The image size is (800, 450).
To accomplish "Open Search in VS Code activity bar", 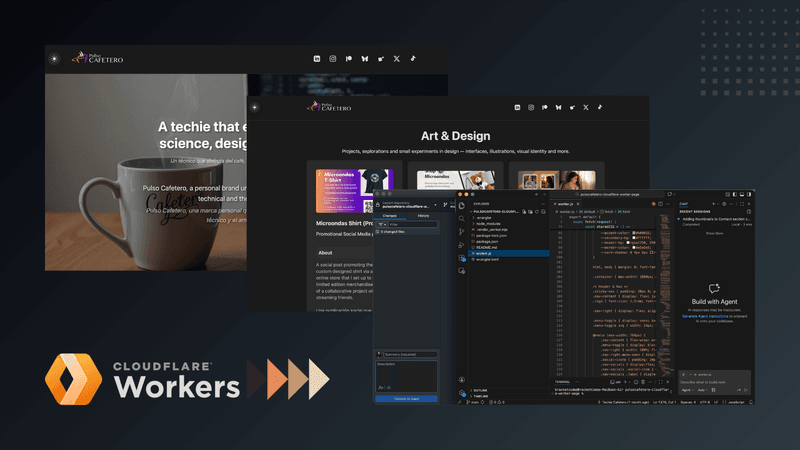I will coord(462,219).
